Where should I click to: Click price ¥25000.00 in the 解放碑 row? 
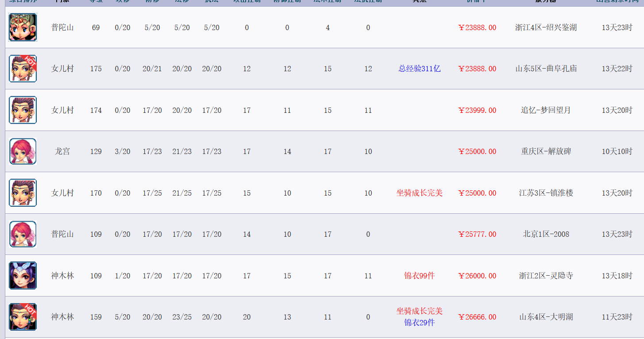point(477,151)
